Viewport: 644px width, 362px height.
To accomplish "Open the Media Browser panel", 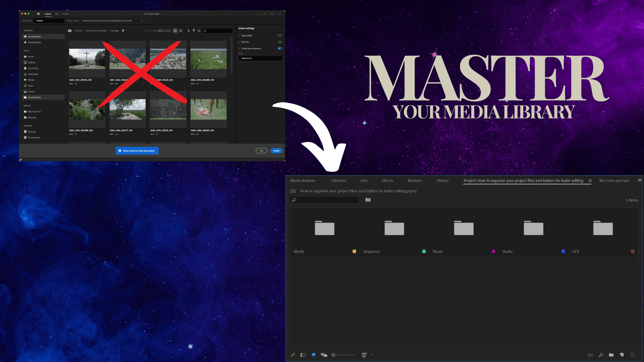I will pyautogui.click(x=302, y=180).
